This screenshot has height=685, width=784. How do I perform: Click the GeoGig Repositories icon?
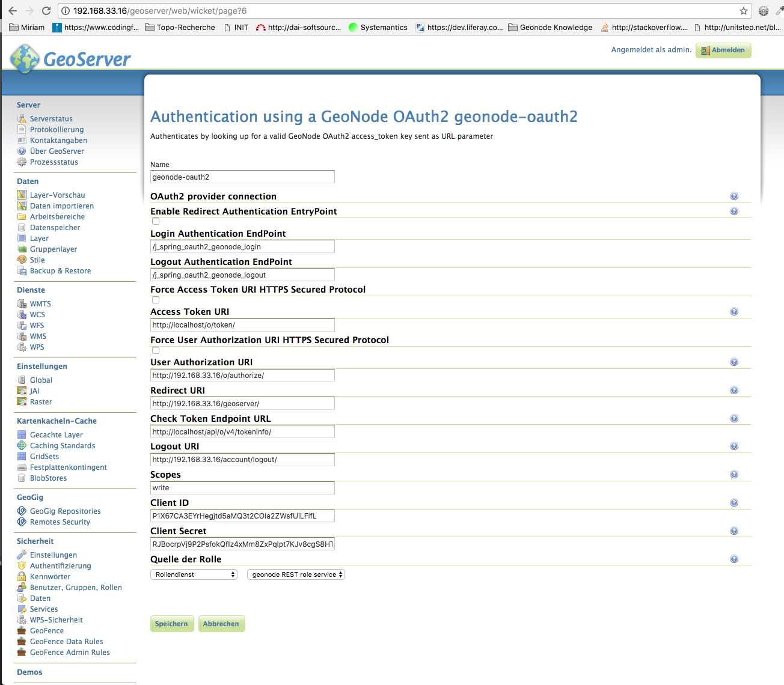pos(22,511)
